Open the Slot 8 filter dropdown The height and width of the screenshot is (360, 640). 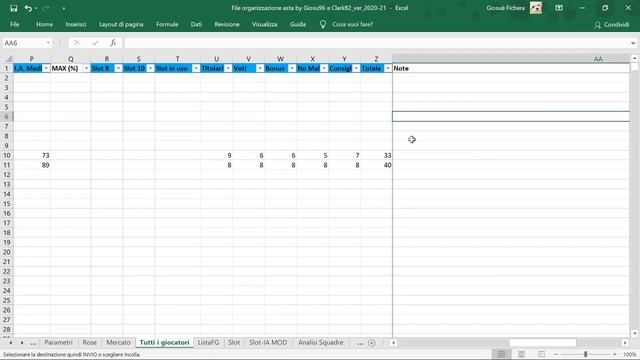tap(118, 68)
